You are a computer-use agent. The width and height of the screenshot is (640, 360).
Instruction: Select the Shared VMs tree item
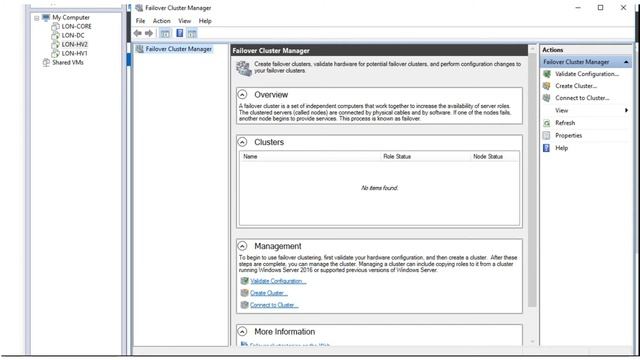[x=68, y=62]
